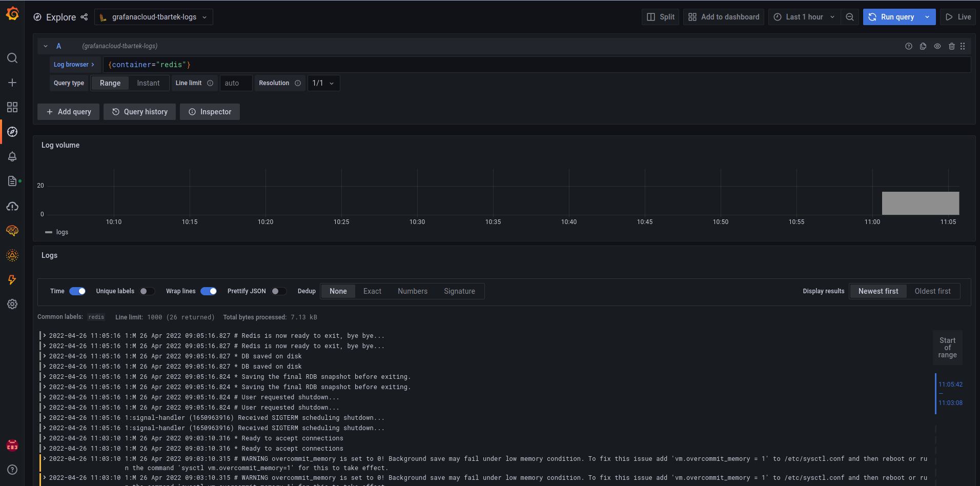Click the gray log volume bar

click(921, 203)
